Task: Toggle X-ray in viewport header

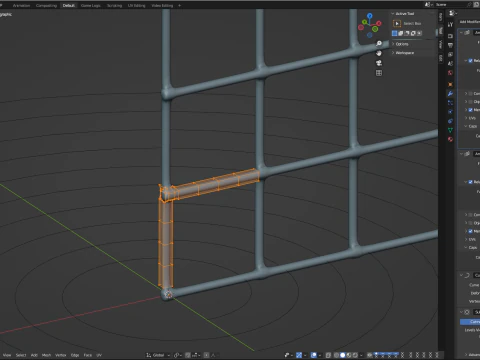Action: coord(328,355)
